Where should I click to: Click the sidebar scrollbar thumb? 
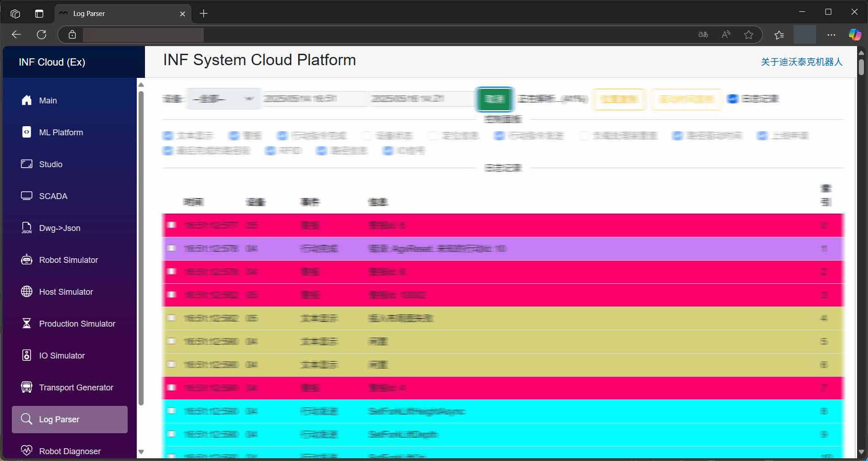(141, 248)
